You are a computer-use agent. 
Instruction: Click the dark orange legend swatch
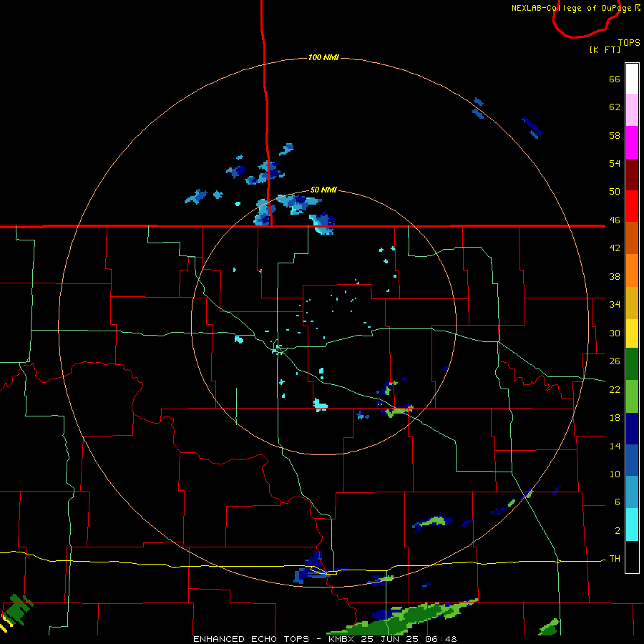coord(632,238)
